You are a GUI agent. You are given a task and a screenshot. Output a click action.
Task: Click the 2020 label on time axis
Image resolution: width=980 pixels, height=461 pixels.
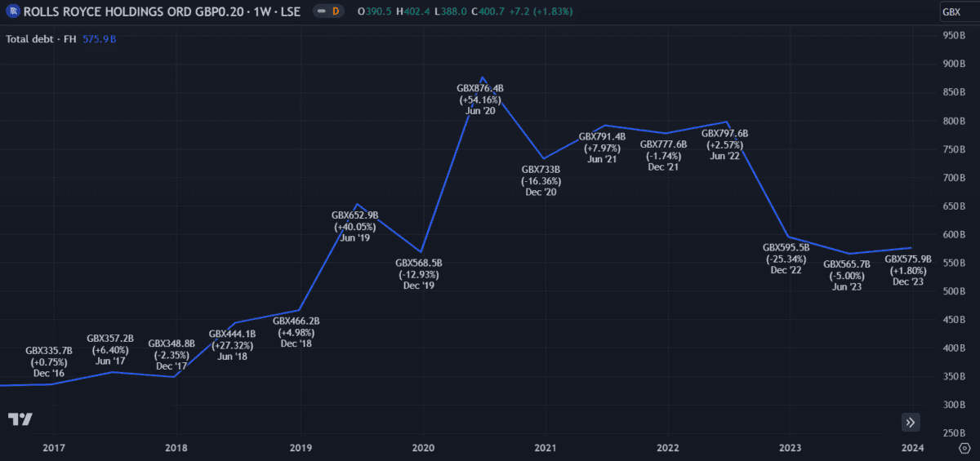pos(423,448)
